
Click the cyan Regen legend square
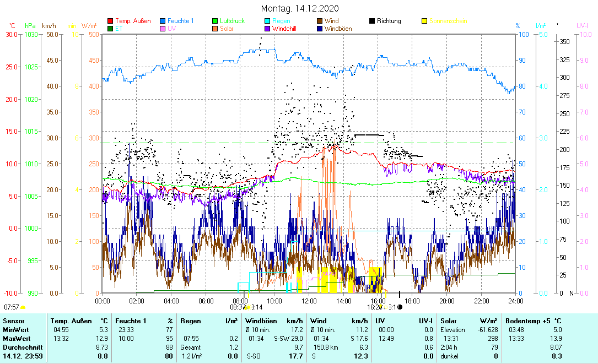point(267,21)
